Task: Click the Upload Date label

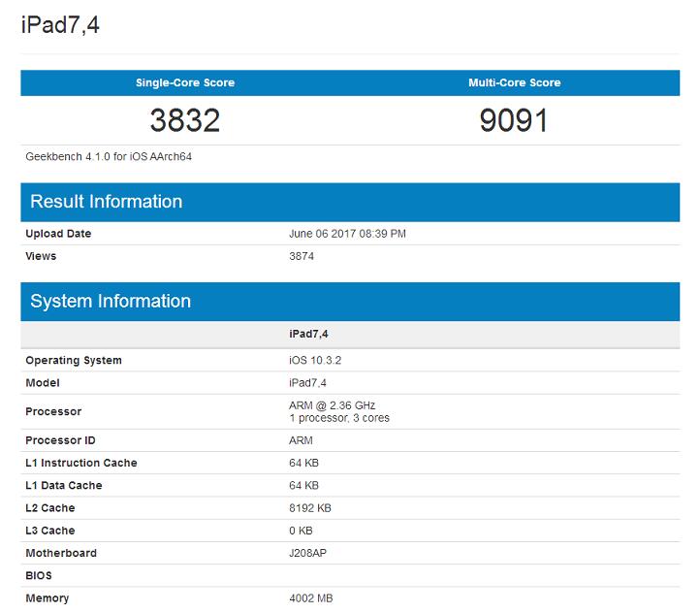Action: [x=58, y=234]
